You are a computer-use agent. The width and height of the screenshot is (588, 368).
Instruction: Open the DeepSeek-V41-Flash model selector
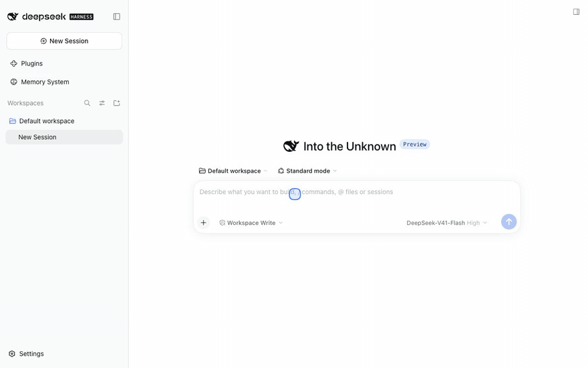pos(446,223)
